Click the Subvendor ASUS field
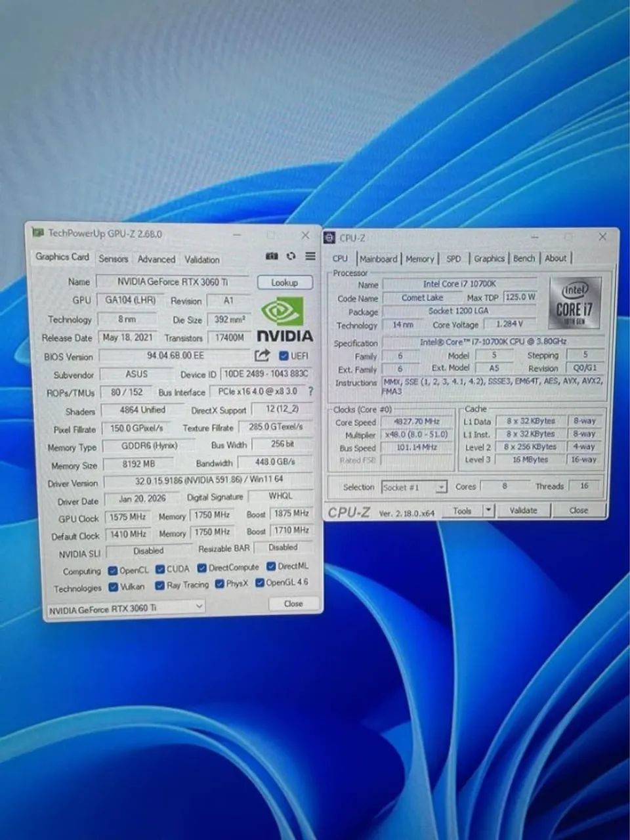This screenshot has width=630, height=840. [136, 374]
